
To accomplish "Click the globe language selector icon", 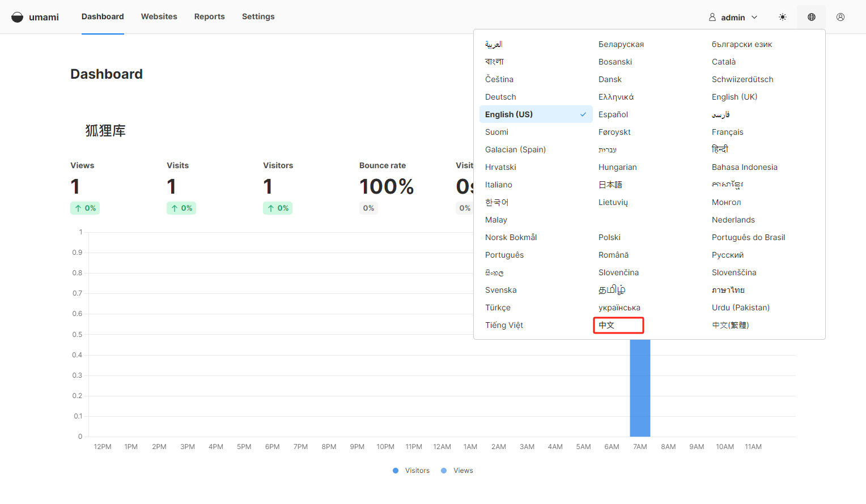I will coord(811,17).
